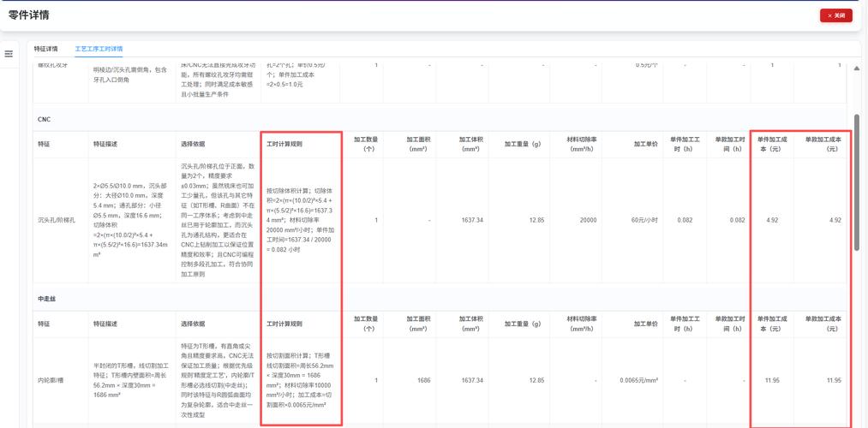Click 加工重量（g） header in CNC table

(523, 144)
